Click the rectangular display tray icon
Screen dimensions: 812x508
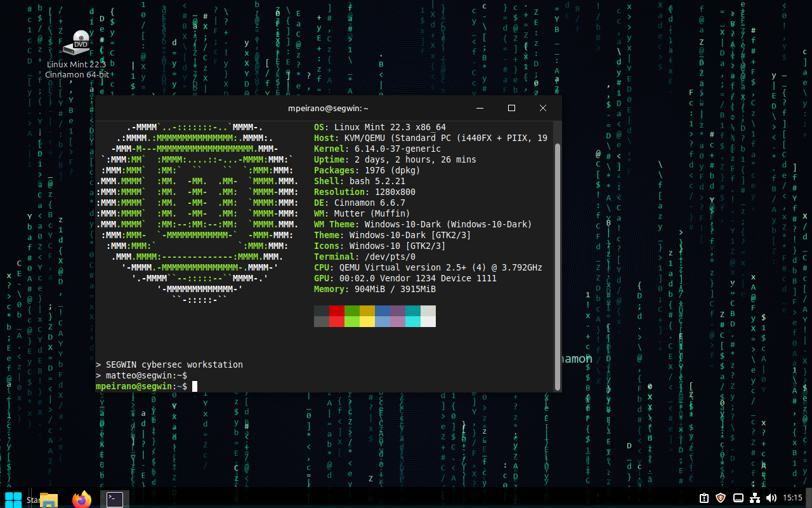[738, 498]
